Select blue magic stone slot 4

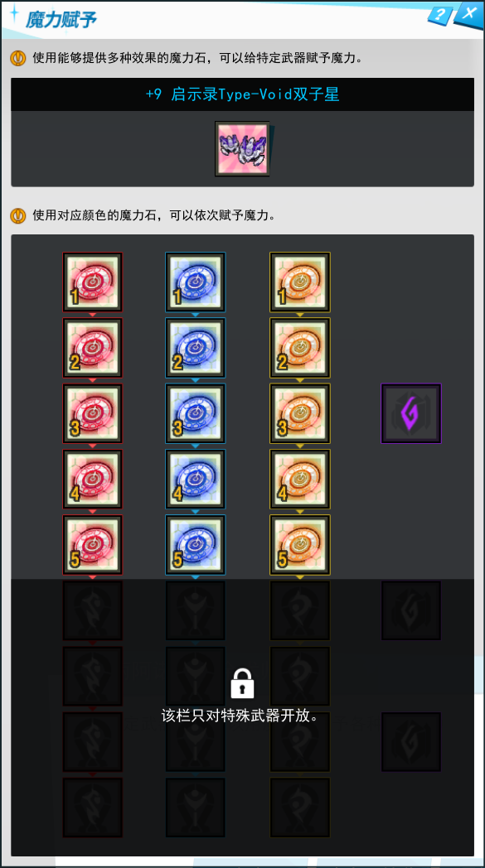[x=196, y=480]
